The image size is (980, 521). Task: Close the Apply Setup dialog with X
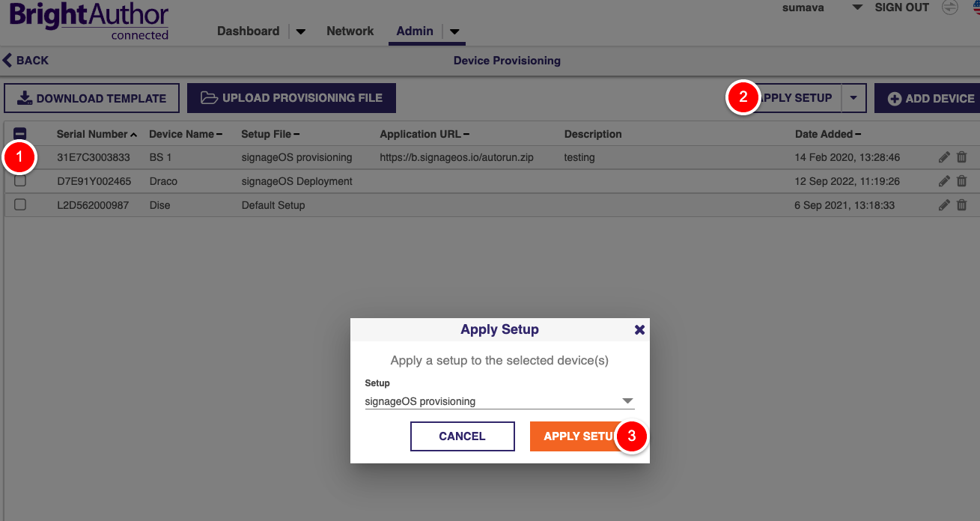click(x=639, y=329)
